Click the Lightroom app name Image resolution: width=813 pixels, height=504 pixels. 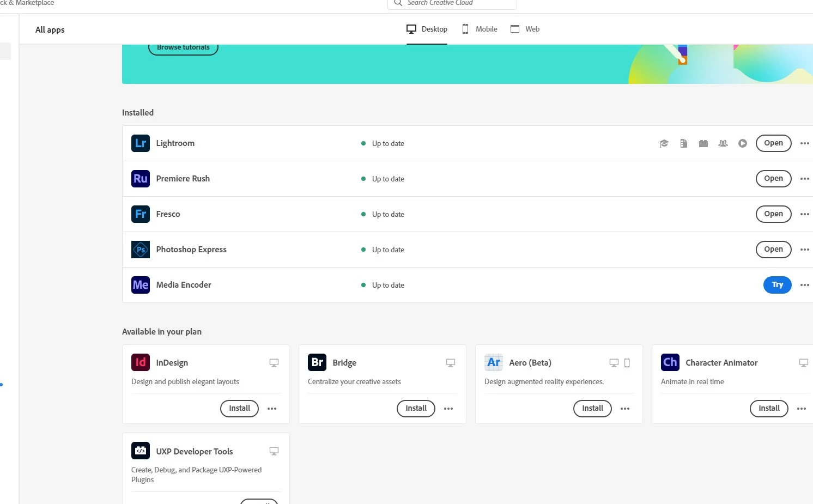175,143
